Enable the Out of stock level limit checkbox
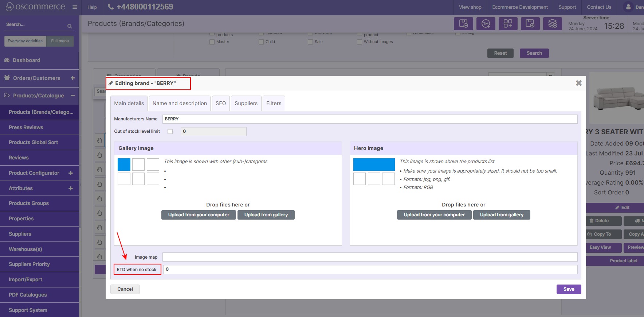Viewport: 644px width, 317px height. tap(170, 132)
